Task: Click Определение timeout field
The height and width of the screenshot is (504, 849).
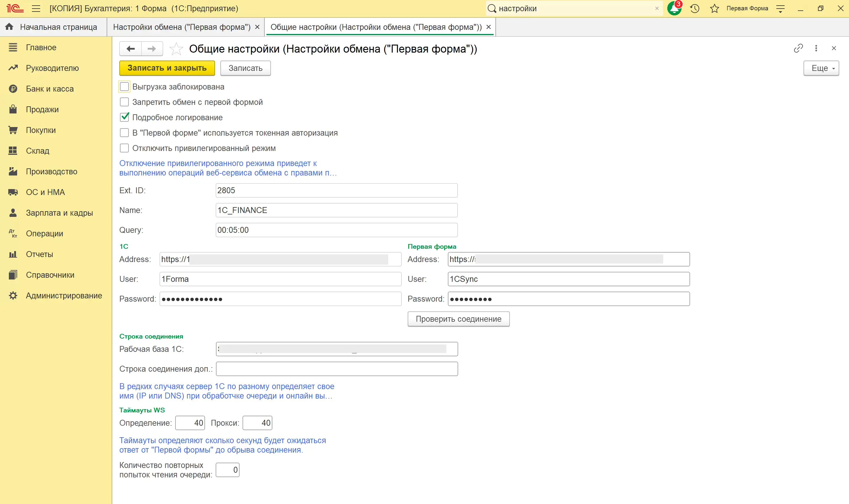Action: click(x=190, y=423)
